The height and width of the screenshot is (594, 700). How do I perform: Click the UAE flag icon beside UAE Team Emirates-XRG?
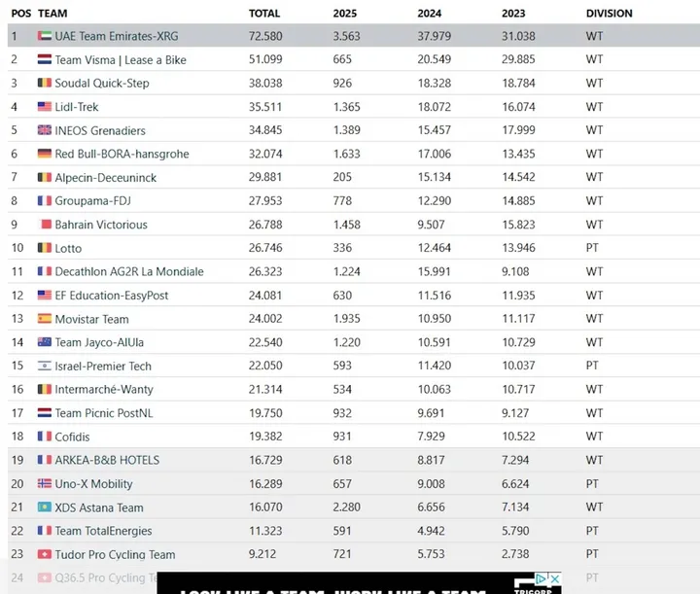(44, 36)
